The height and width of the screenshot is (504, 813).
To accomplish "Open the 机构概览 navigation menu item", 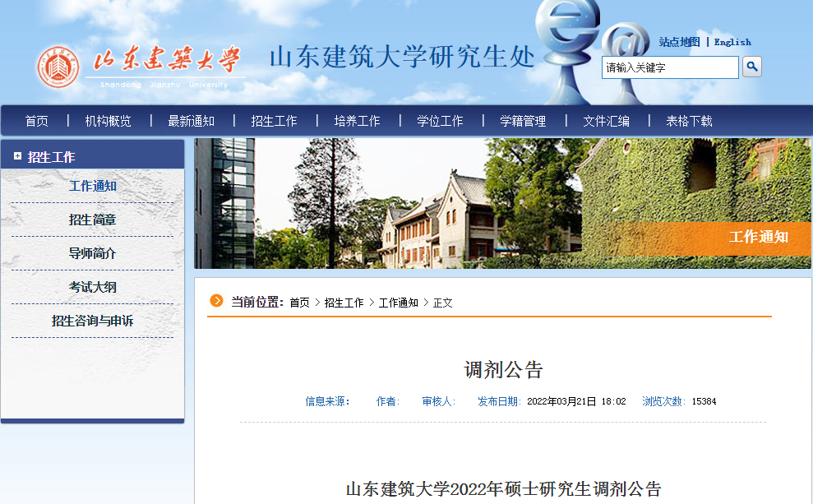I will click(108, 121).
